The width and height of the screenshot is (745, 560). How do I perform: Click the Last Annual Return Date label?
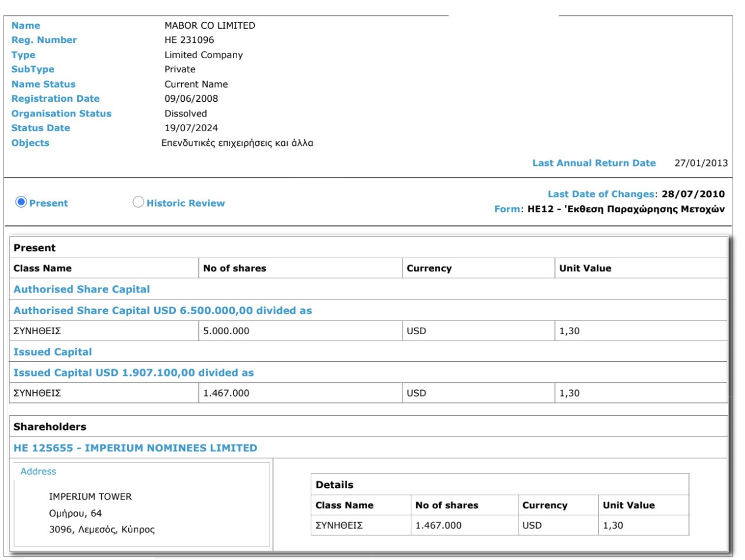click(x=594, y=163)
